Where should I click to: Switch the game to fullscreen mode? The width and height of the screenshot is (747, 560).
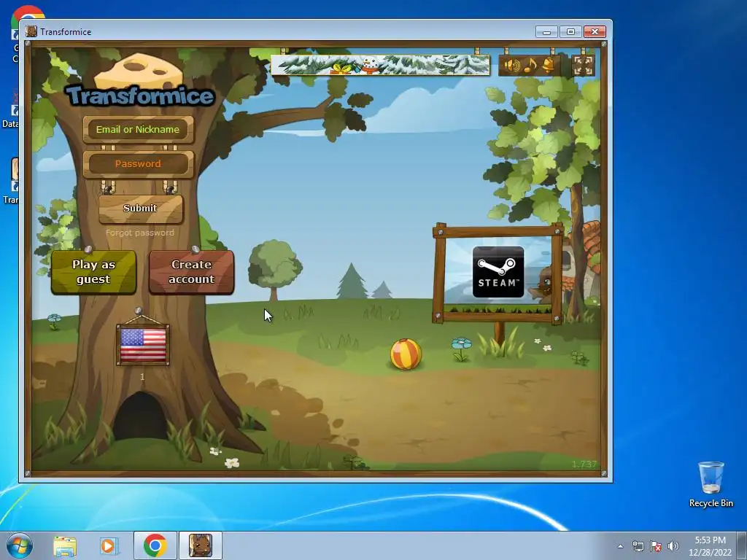(583, 65)
